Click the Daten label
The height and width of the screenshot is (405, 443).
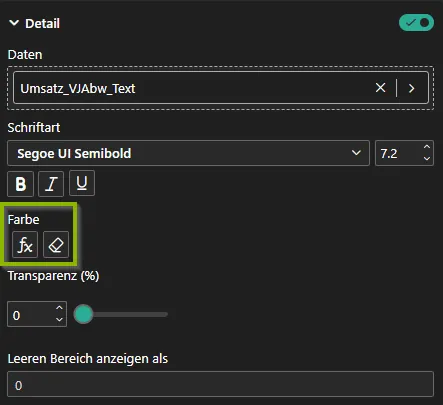(x=25, y=55)
